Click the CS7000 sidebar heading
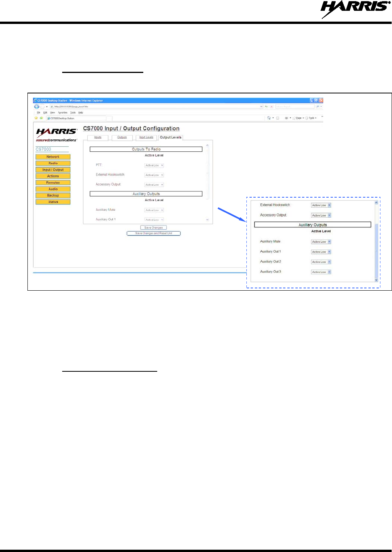The height and width of the screenshot is (552, 392). point(43,149)
